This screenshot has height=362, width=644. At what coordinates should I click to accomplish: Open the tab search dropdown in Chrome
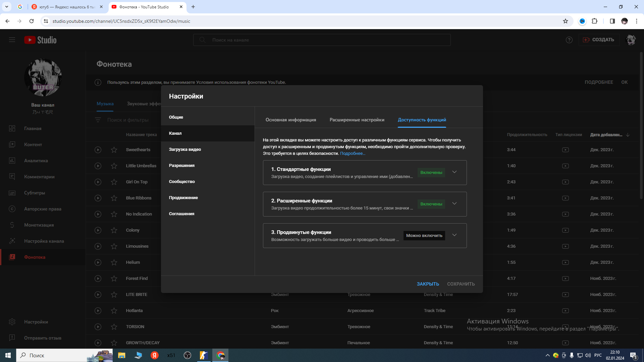[x=6, y=7]
